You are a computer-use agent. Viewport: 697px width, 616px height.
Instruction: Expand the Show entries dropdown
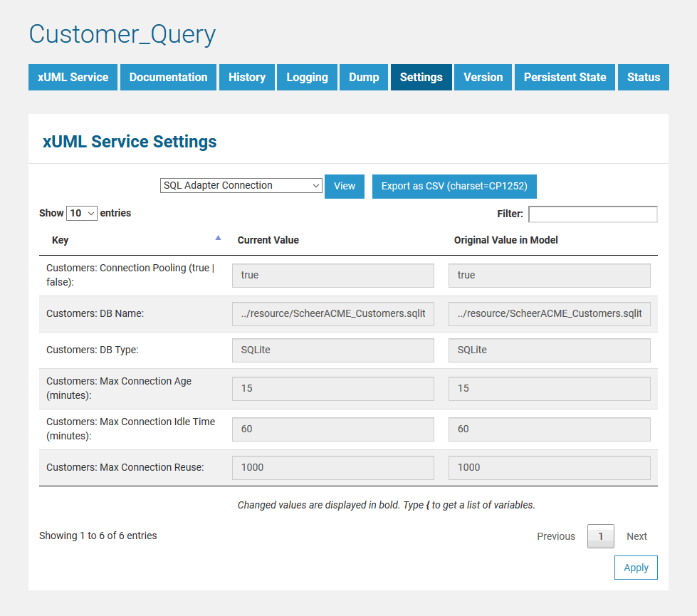[81, 212]
